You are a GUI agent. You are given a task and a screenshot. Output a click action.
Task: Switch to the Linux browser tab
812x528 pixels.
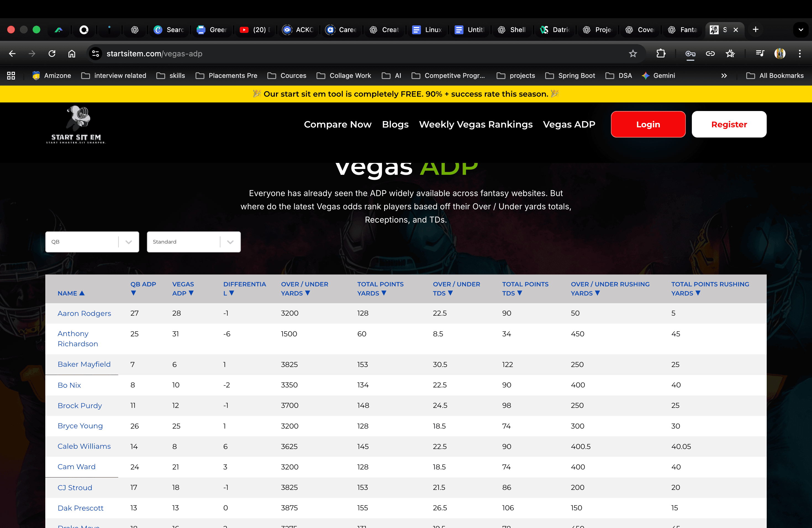pyautogui.click(x=427, y=30)
